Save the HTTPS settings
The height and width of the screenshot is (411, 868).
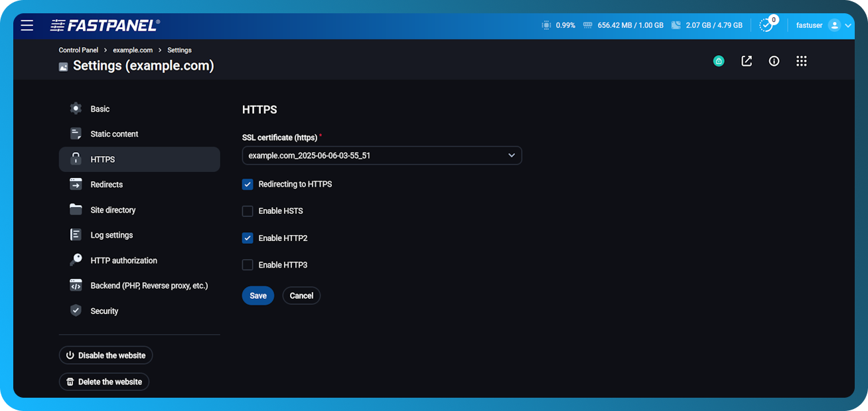click(x=257, y=295)
